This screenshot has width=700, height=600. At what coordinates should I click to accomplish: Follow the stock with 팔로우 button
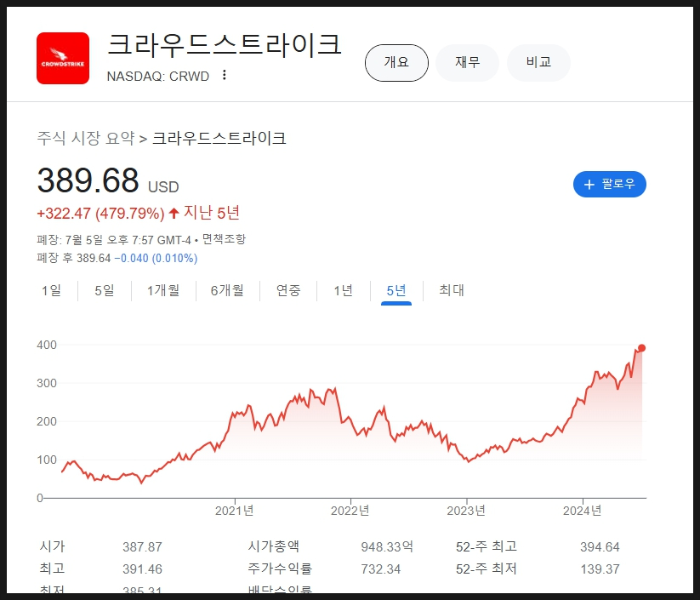609,184
